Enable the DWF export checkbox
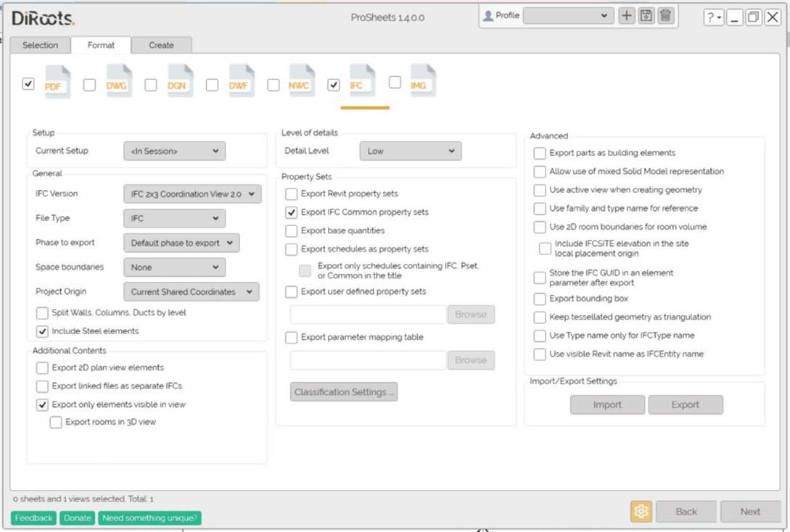 (x=212, y=85)
